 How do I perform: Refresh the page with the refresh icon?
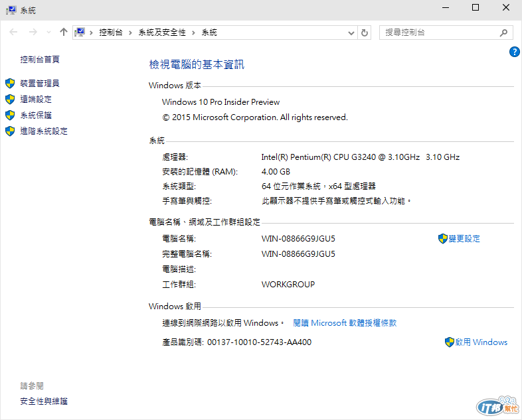click(x=365, y=33)
